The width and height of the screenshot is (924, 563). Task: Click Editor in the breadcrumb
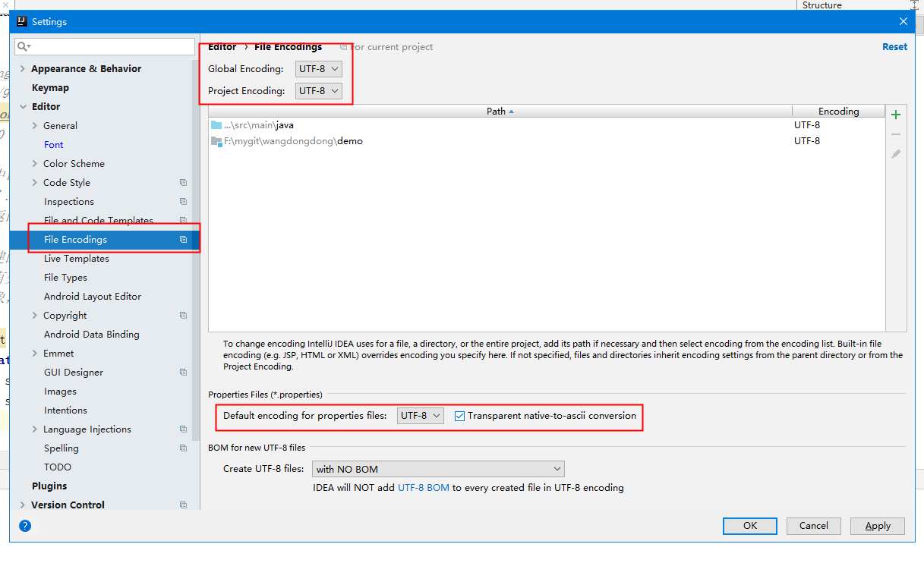(222, 47)
